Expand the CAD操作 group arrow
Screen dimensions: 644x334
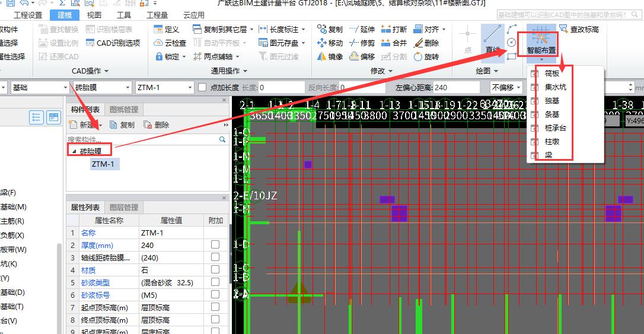[x=106, y=71]
